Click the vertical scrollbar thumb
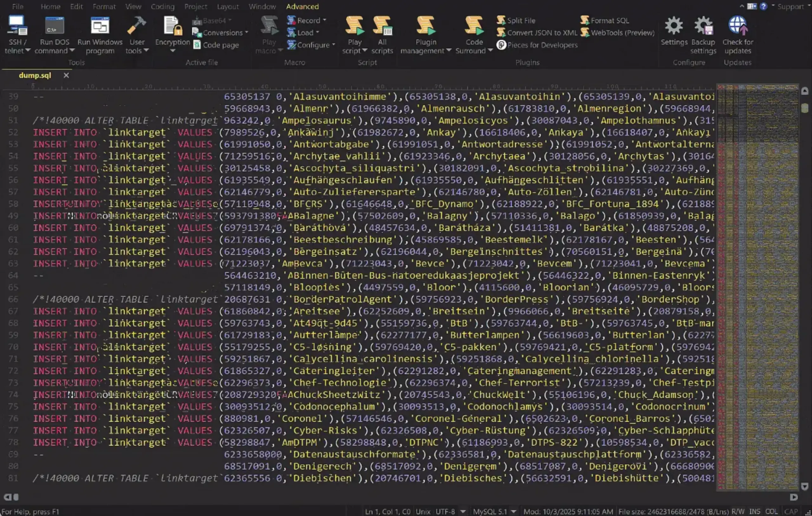The image size is (812, 516). point(805,108)
